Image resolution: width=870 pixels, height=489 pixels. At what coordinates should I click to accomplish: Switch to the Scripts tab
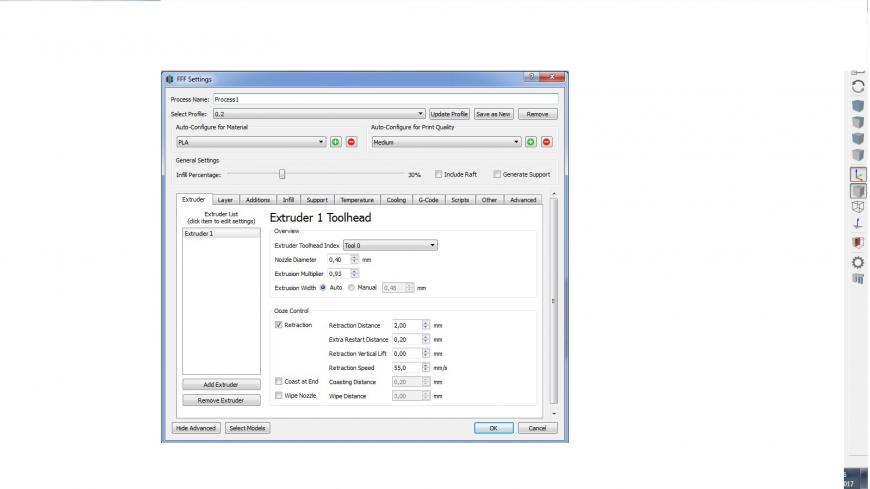click(x=460, y=200)
